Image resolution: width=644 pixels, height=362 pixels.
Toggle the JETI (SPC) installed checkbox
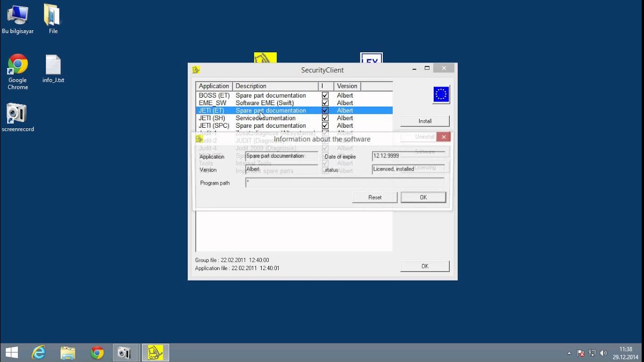325,126
